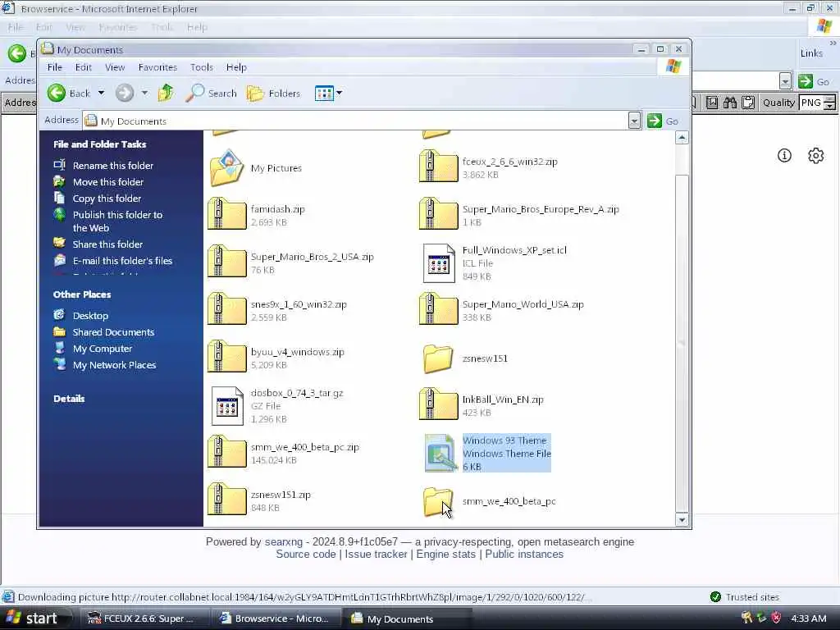
Task: Expand the Back history dropdown arrow
Action: tap(101, 94)
